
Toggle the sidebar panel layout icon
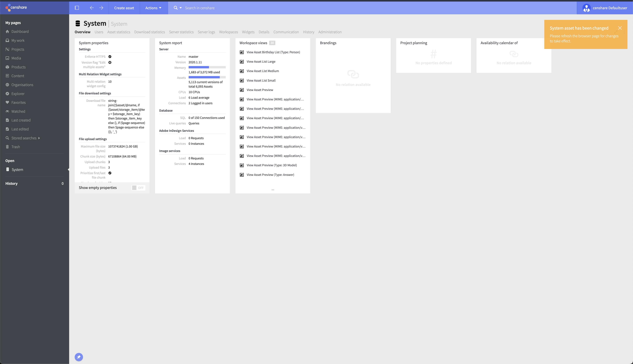pyautogui.click(x=77, y=8)
